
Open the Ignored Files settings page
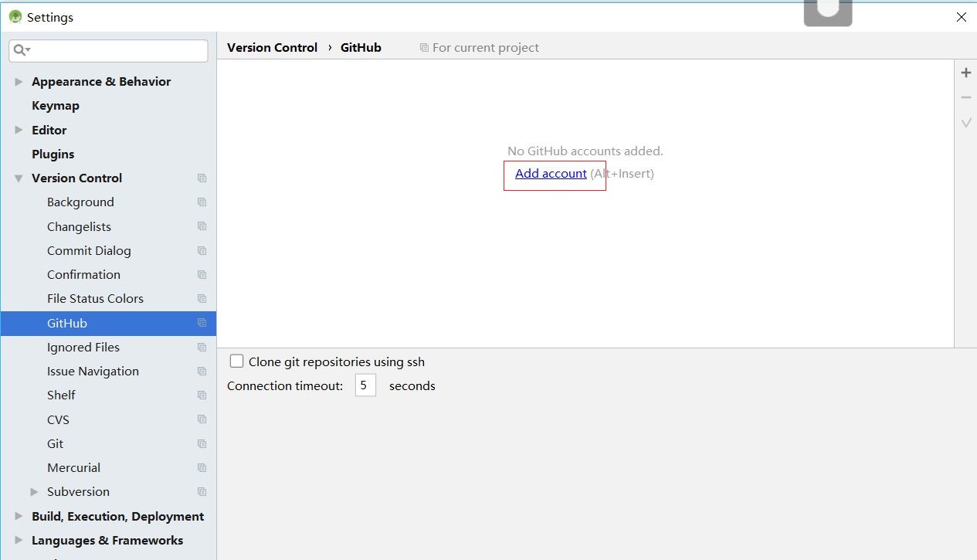(x=83, y=347)
